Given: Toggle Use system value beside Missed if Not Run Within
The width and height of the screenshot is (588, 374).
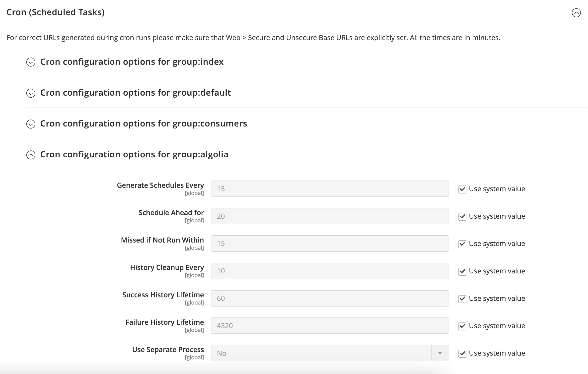Looking at the screenshot, I should point(462,244).
